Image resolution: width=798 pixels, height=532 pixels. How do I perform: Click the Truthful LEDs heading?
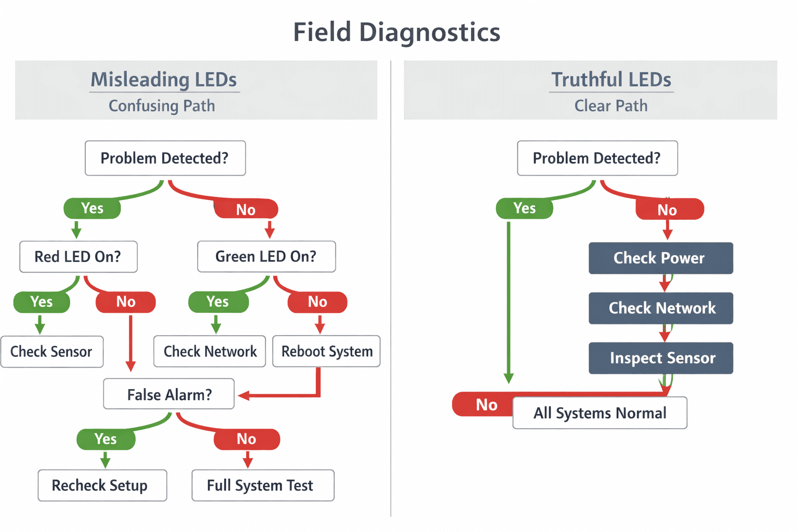(611, 79)
